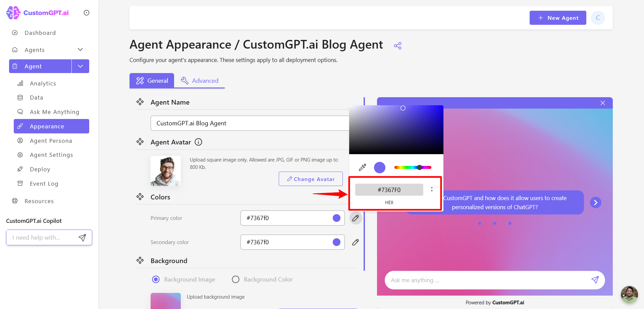Click the share icon beside page title
The height and width of the screenshot is (309, 644).
(398, 46)
